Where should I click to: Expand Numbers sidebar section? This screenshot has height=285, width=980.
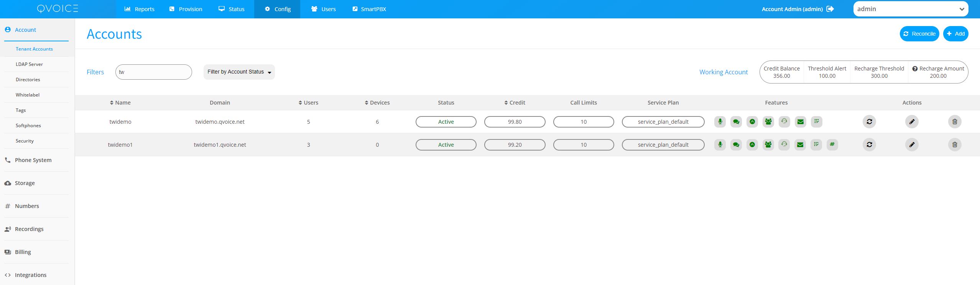[27, 206]
